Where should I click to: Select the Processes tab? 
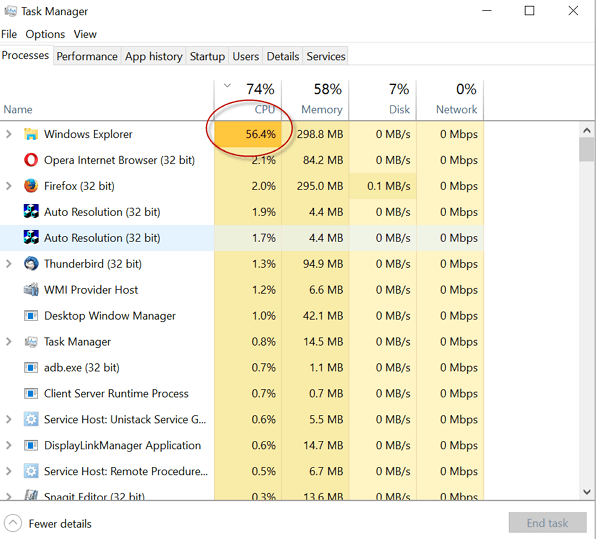point(25,55)
